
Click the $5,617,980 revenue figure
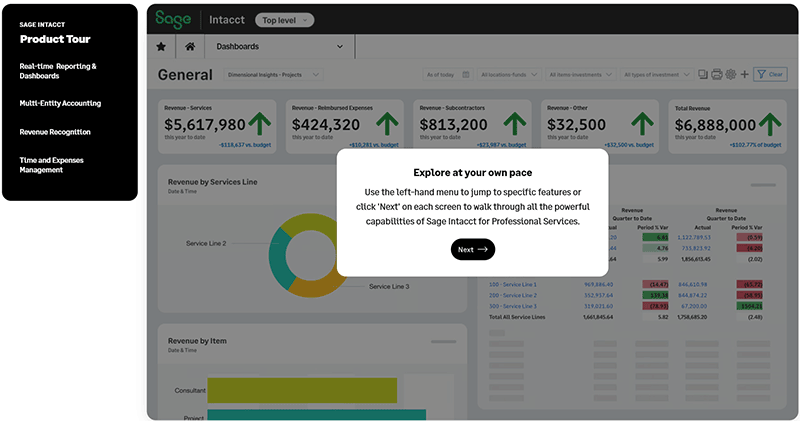[205, 125]
